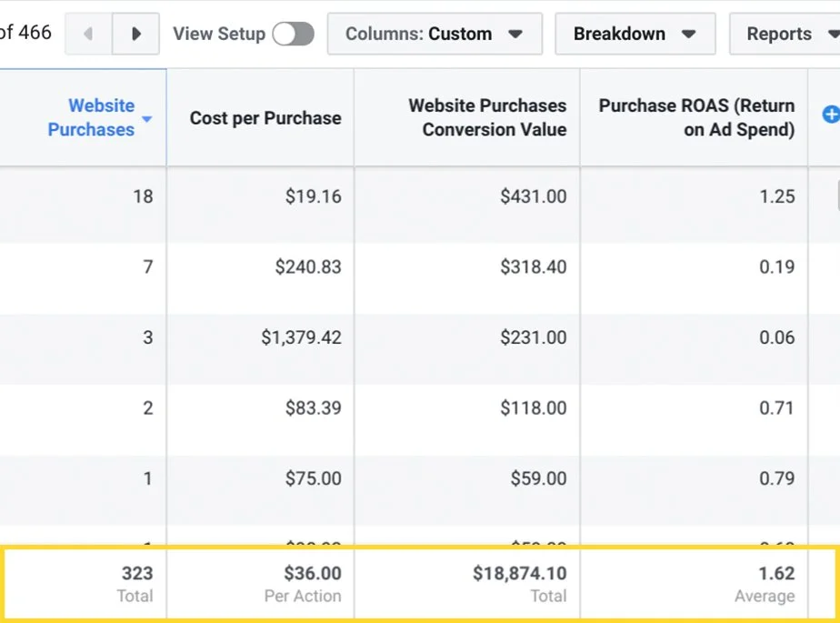
Task: Click the $19.16 cost cell
Action: point(311,196)
